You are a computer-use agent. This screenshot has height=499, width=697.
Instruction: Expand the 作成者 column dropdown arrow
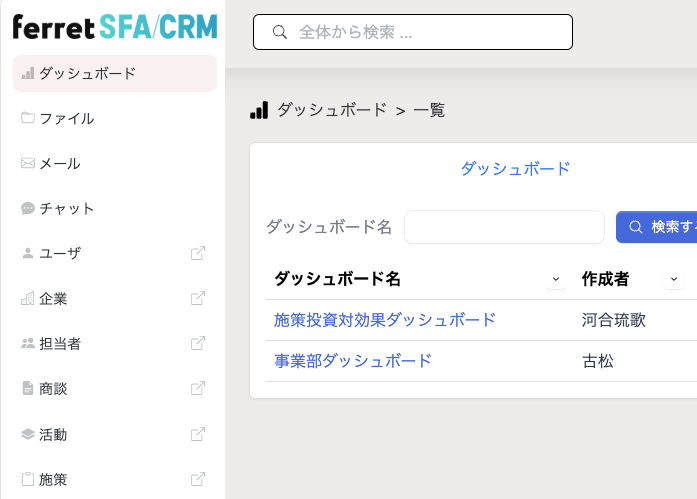coord(674,279)
